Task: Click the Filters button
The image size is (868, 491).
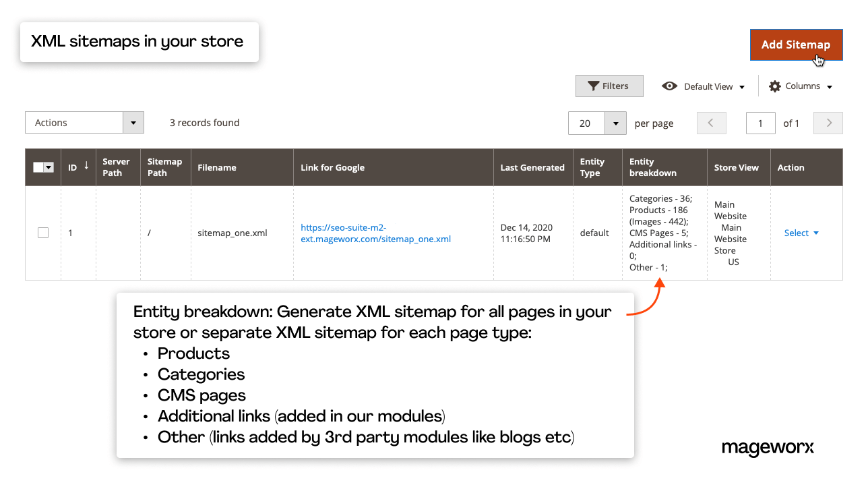Action: 609,86
